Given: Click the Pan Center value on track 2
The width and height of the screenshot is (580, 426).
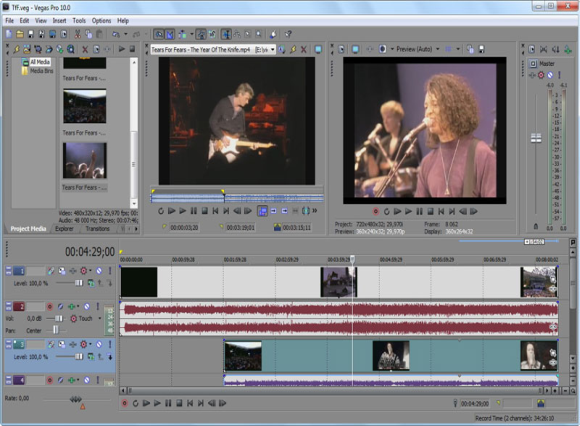Looking at the screenshot, I should (34, 330).
